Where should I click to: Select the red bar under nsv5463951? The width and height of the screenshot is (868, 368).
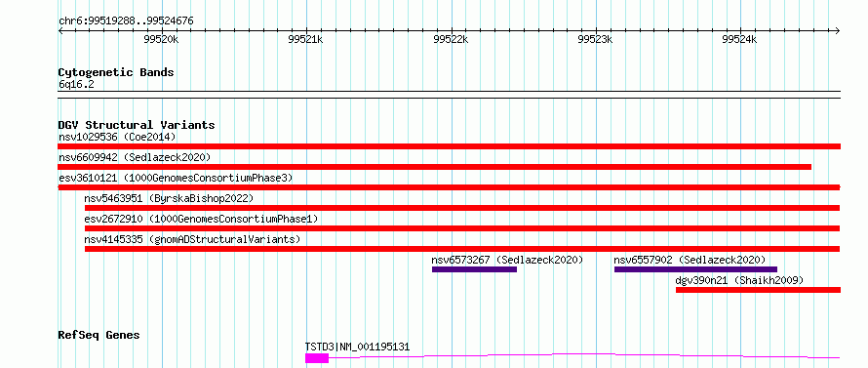point(462,208)
